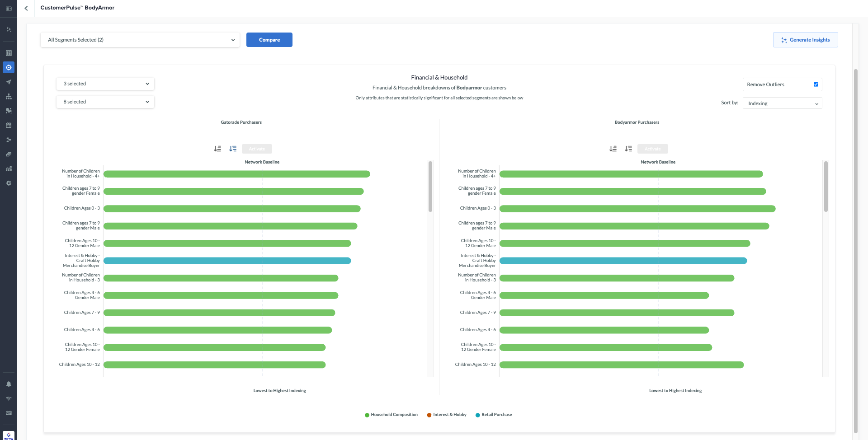Click the 'Gatorade Purchasers' panel heading
Viewport: 868px width, 440px height.
click(241, 122)
